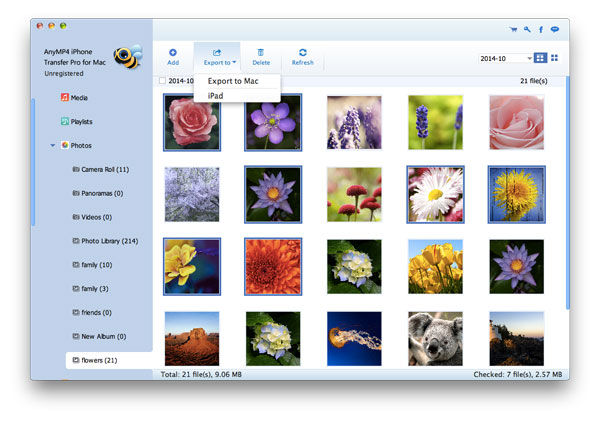Open the shopping cart icon

(514, 30)
